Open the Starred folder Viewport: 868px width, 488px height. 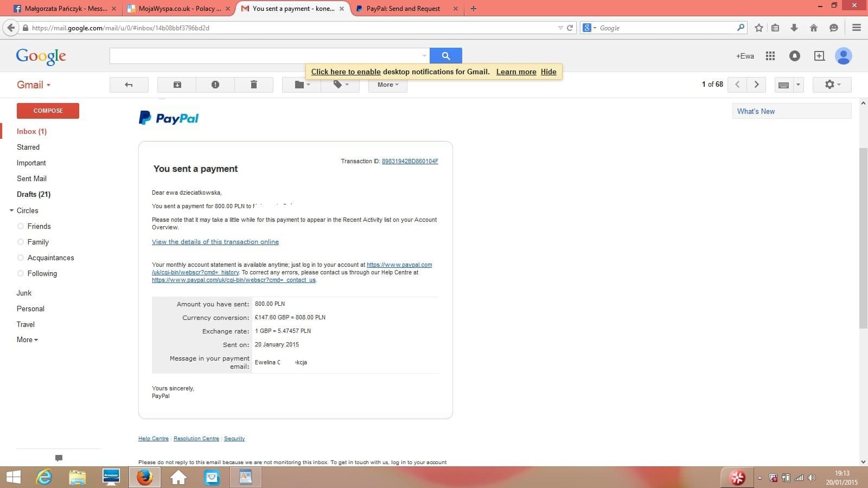28,147
